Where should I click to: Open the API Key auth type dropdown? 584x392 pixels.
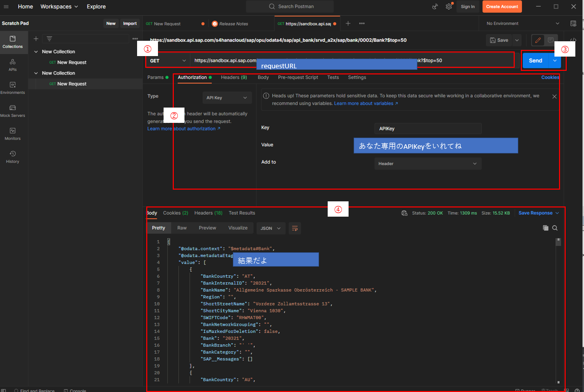coord(227,98)
